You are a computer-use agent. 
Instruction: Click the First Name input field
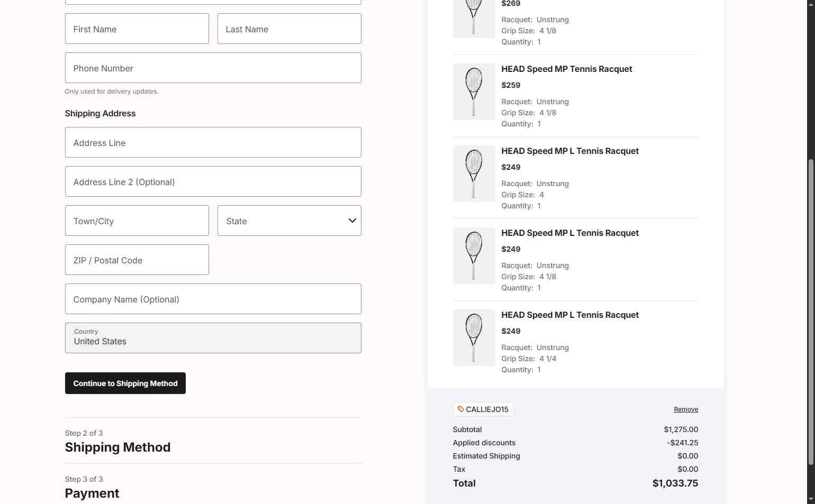coord(137,29)
